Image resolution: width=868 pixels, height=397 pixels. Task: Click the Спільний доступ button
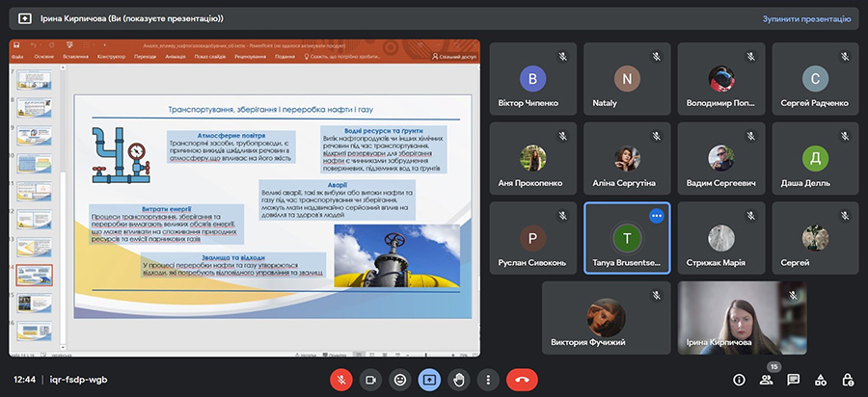click(452, 57)
